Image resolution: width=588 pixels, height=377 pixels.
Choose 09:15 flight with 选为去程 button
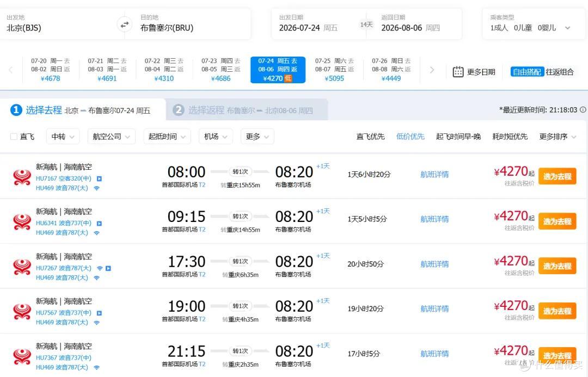[x=558, y=221]
